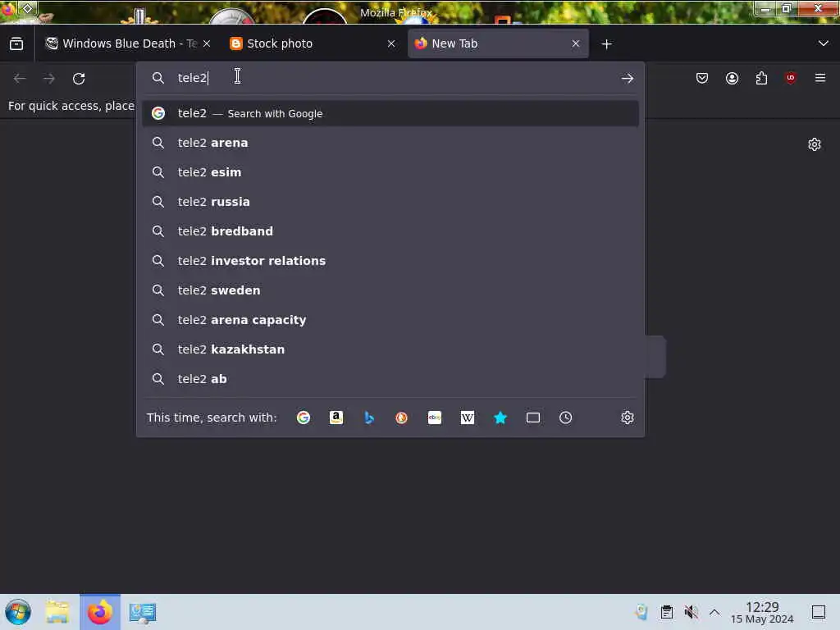Search this time with Amazon
The height and width of the screenshot is (630, 840).
point(336,418)
